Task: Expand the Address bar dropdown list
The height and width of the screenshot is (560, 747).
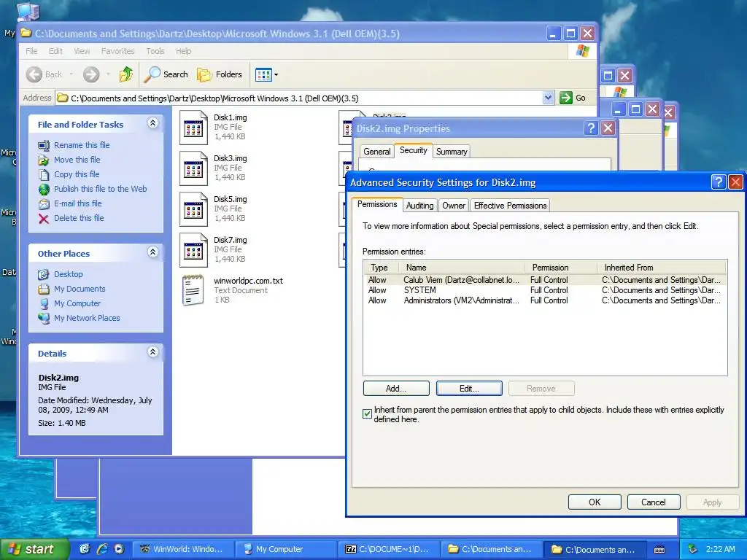Action: 548,98
